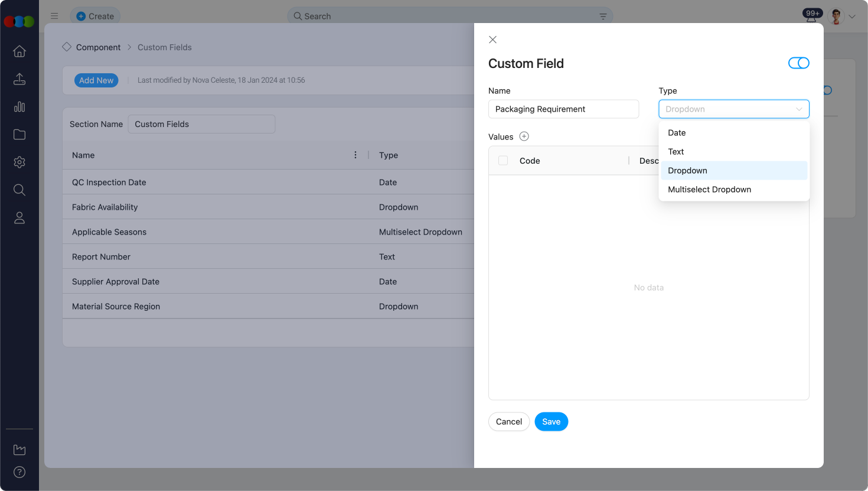This screenshot has height=491, width=868.
Task: Open the Home icon in sidebar
Action: (x=19, y=51)
